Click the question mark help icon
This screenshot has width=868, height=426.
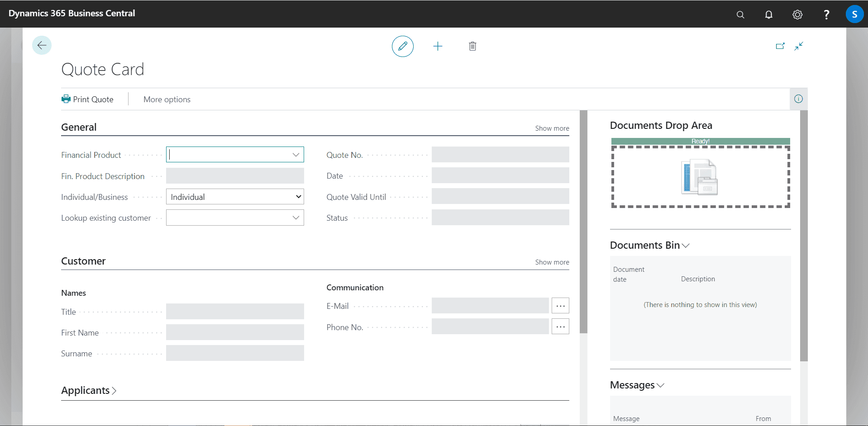(x=826, y=14)
